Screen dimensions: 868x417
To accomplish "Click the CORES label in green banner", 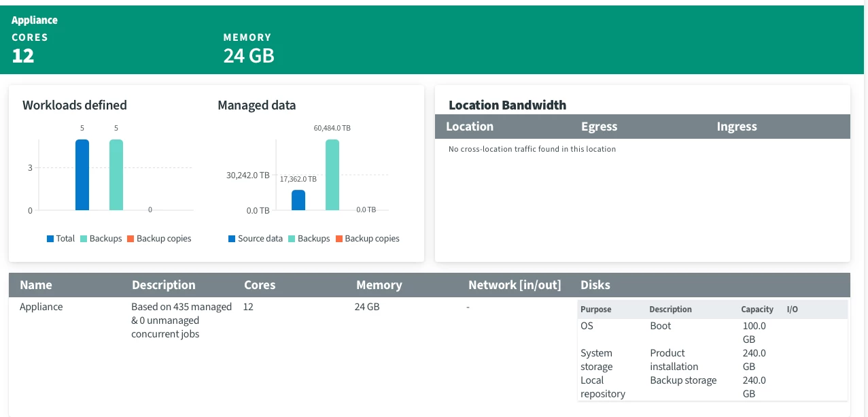I will [x=30, y=37].
